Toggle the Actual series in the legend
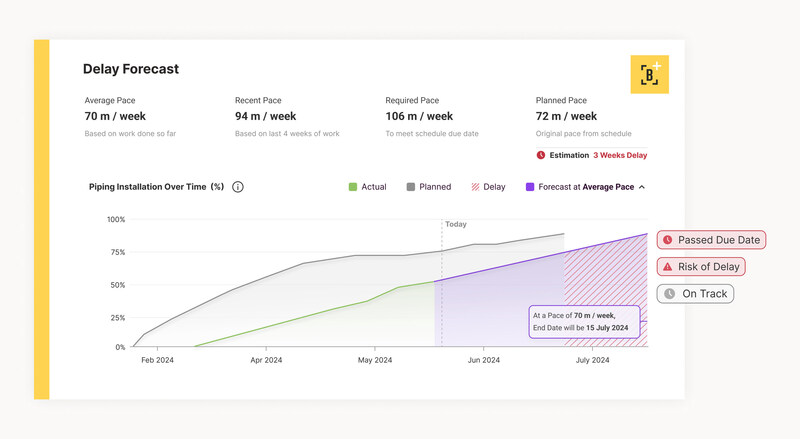800x439 pixels. pos(367,187)
